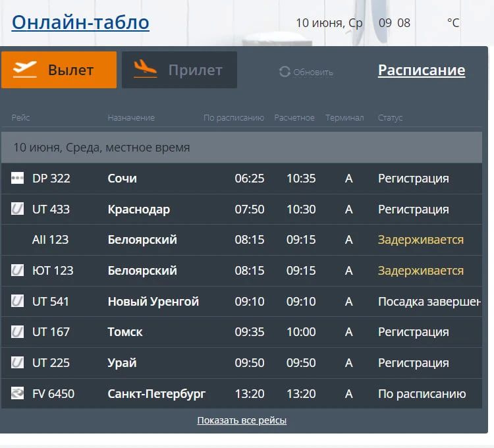Click Показать все рейсы link

242,420
